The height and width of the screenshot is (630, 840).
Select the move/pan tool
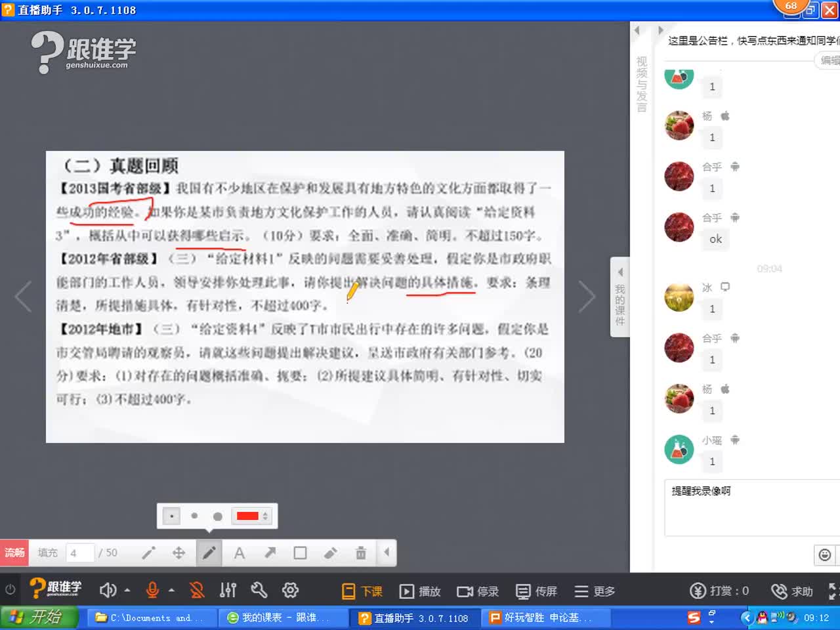[x=178, y=553]
